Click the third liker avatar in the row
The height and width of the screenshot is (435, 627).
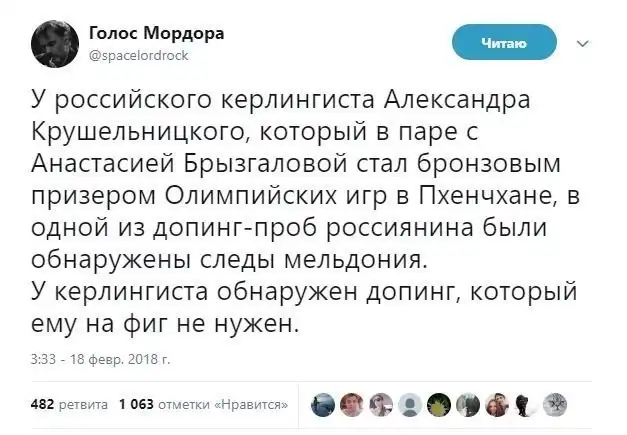381,403
